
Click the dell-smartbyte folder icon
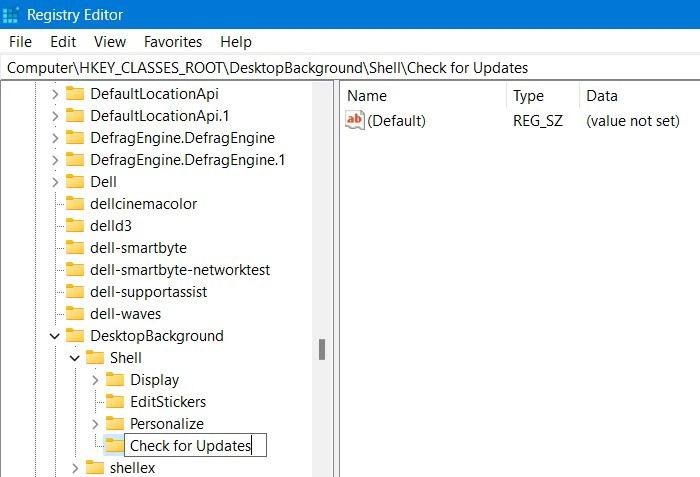click(75, 247)
